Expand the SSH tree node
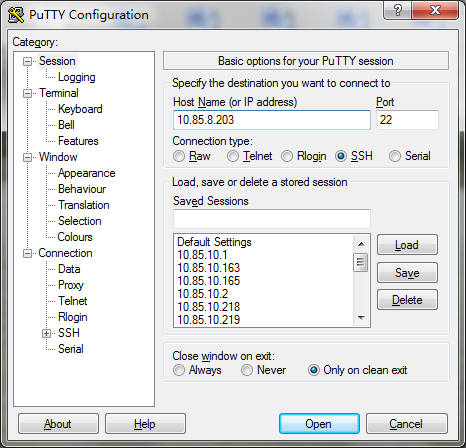This screenshot has width=466, height=448. pos(47,333)
